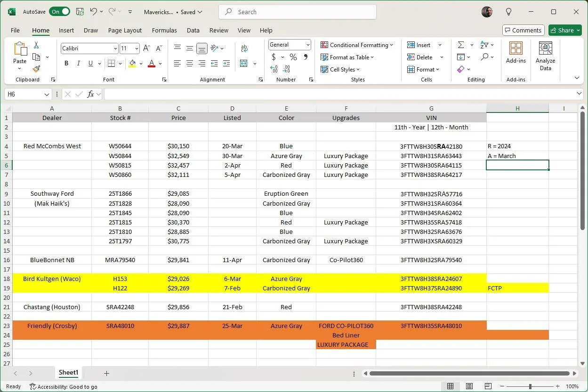This screenshot has width=588, height=392.
Task: Switch to the Insert tab
Action: click(66, 30)
